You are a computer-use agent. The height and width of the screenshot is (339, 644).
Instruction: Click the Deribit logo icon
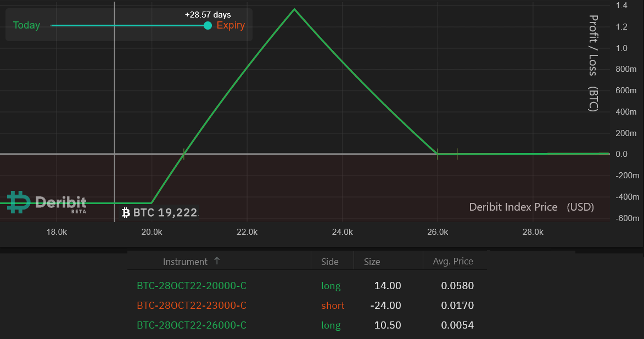[x=18, y=202]
